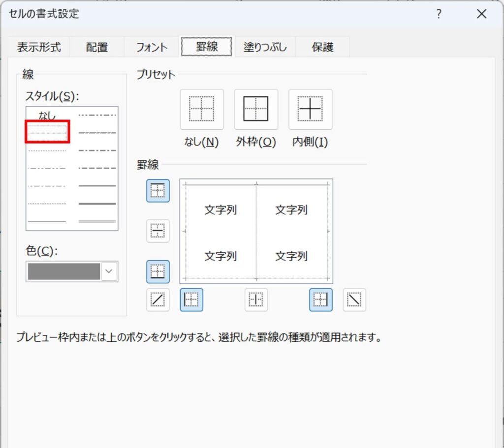The width and height of the screenshot is (504, 448).
Task: Switch to the 配置 tab
Action: click(97, 47)
